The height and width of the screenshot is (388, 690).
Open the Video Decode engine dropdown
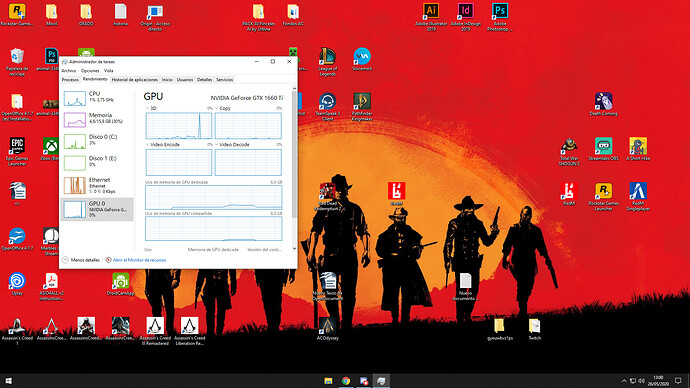pos(217,145)
